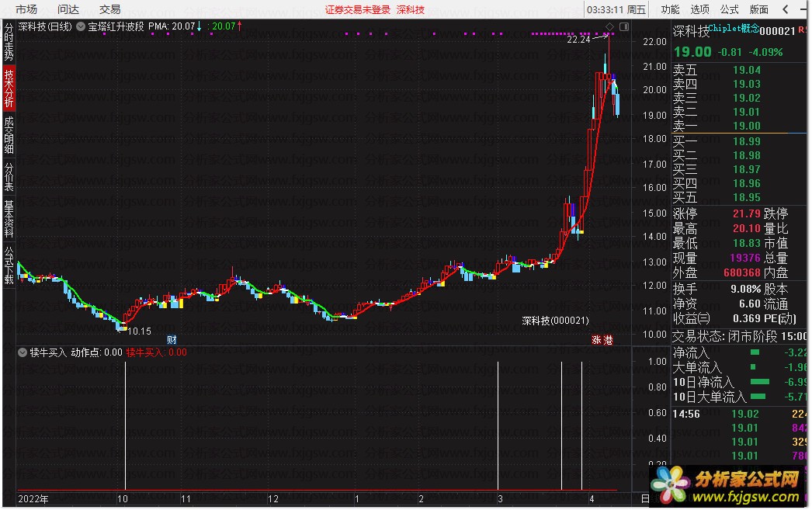Viewport: 812px width, 510px height.
Task: Toggle the side panel layout icon
Action: 624,26
